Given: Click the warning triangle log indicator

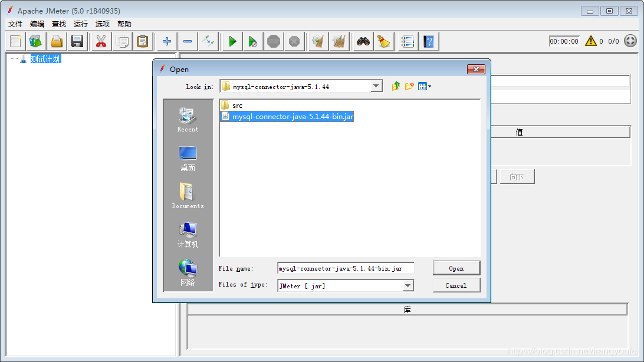Looking at the screenshot, I should tap(590, 41).
